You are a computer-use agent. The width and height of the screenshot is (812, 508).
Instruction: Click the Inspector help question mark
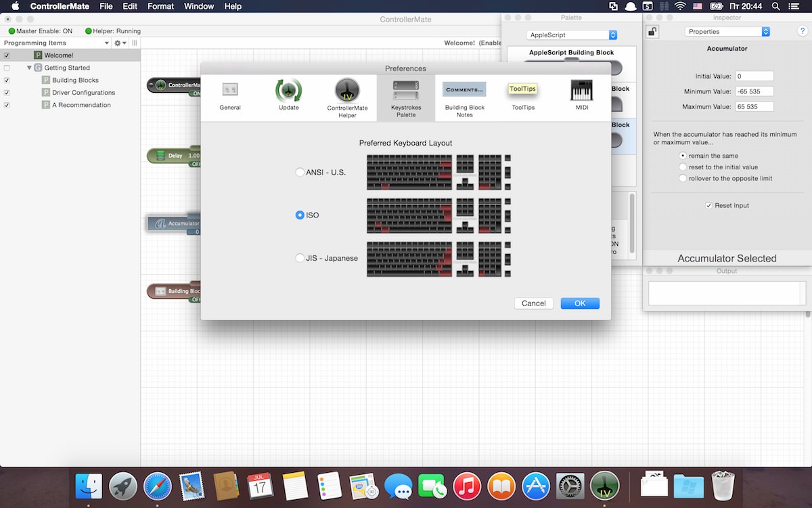pos(803,32)
